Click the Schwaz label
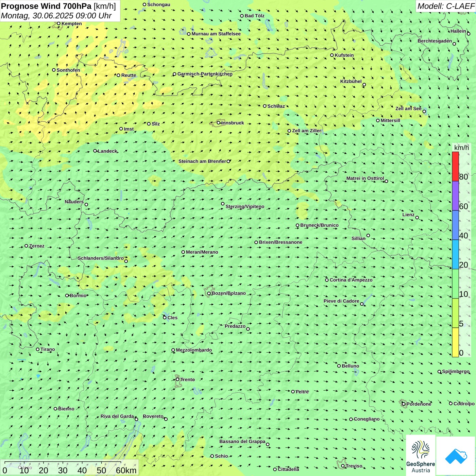This screenshot has height=476, width=476. (276, 106)
